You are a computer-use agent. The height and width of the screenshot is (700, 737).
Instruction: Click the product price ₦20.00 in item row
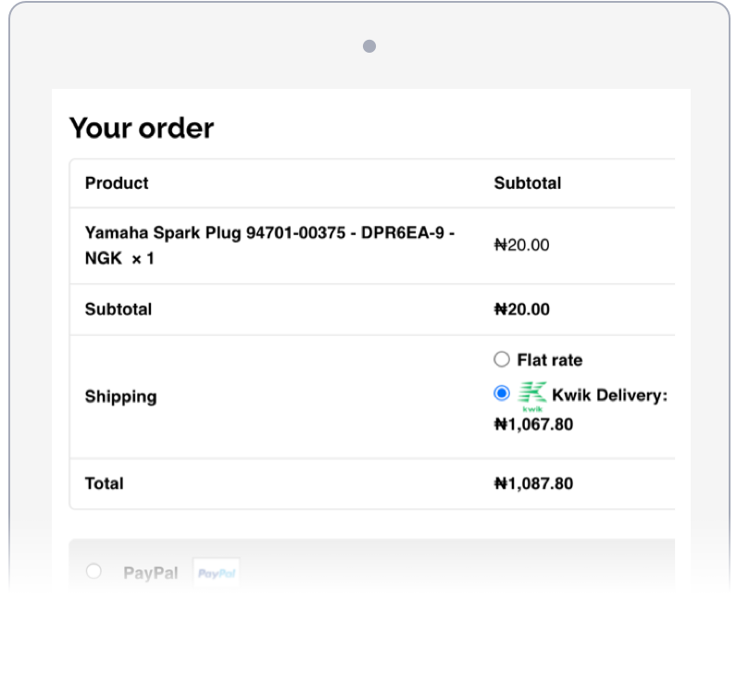tap(521, 245)
